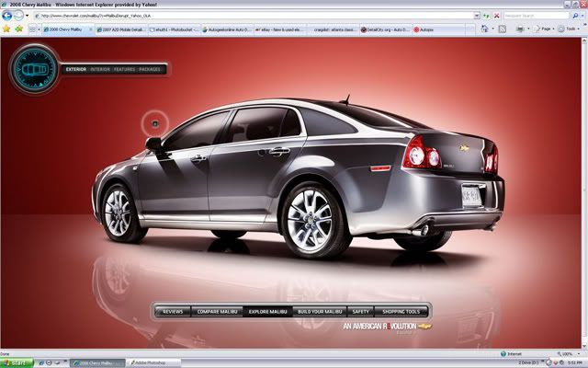Click the An American Revolution Chevrolet logo

click(388, 327)
